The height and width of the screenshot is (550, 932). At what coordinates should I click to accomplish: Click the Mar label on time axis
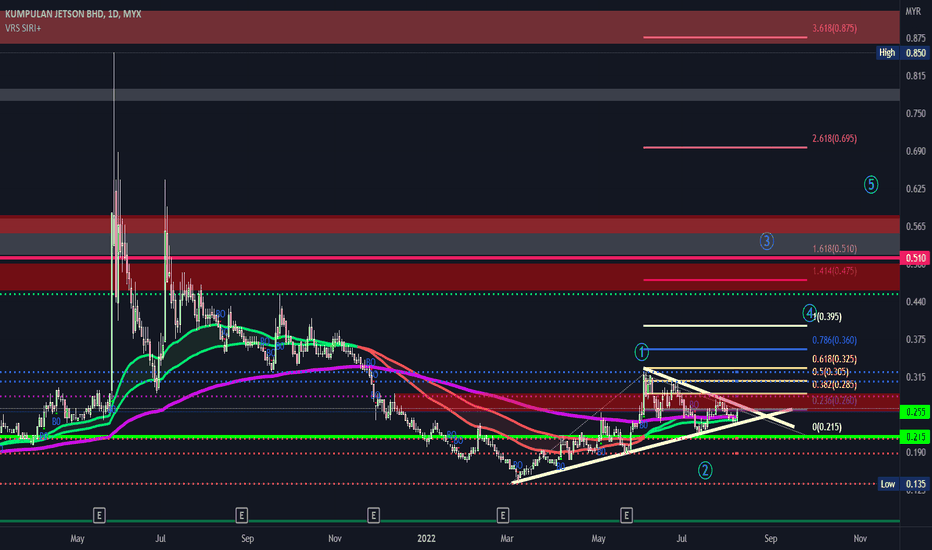(507, 538)
